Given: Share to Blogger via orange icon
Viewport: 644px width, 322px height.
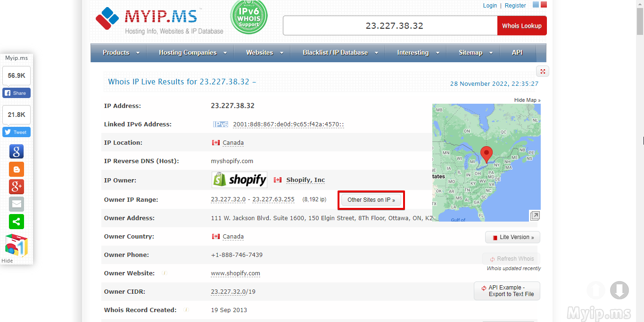Looking at the screenshot, I should [x=17, y=169].
